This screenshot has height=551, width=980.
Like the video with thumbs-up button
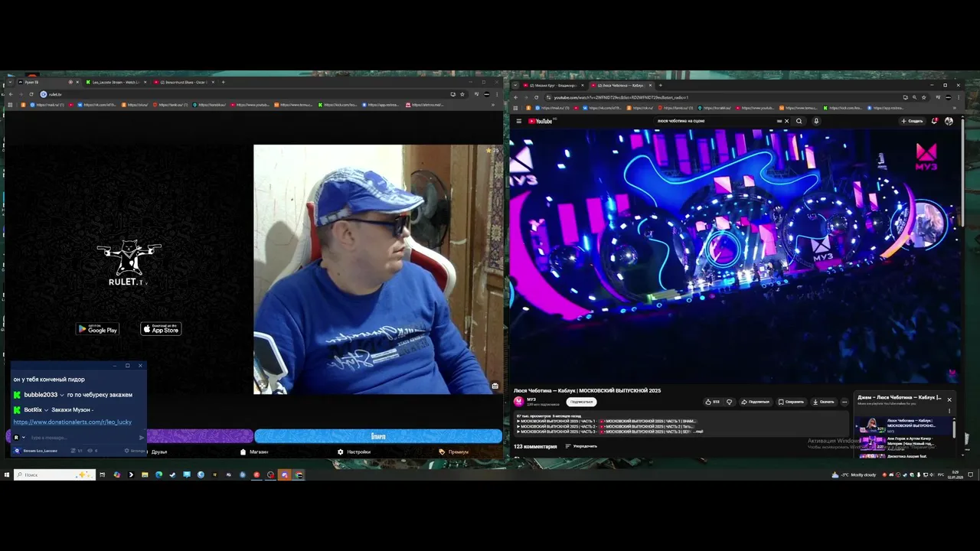click(x=712, y=402)
